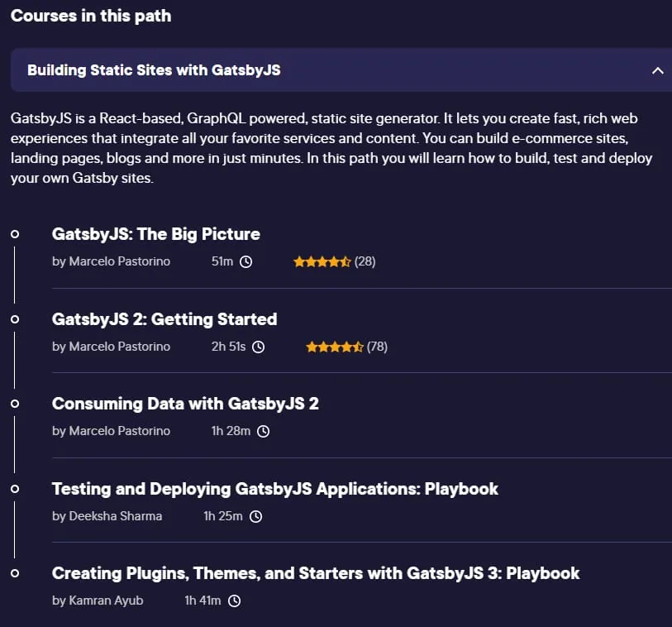Click the path marker circle for Consuming Data course

(15, 404)
